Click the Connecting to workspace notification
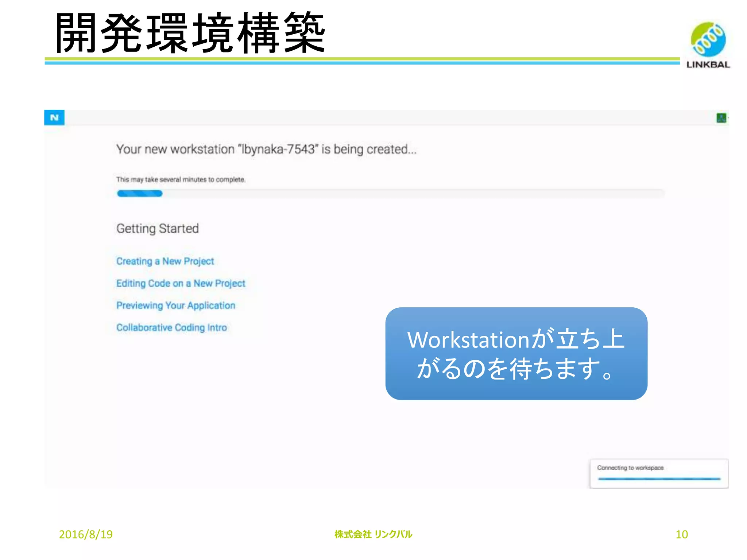 tap(659, 474)
